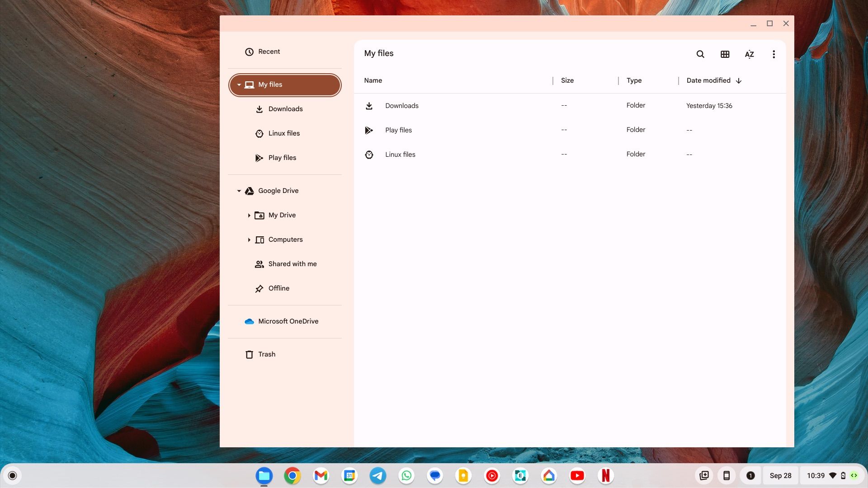Open Telegram from the shelf

[x=377, y=475]
